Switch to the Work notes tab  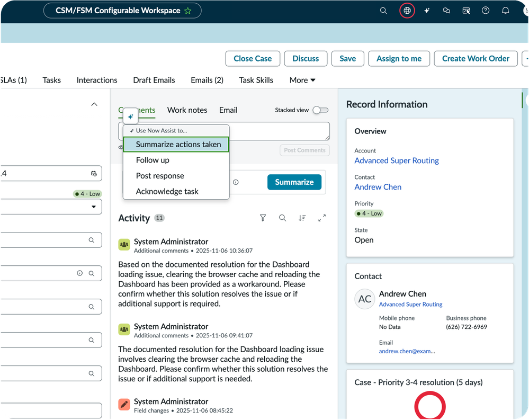pyautogui.click(x=187, y=110)
